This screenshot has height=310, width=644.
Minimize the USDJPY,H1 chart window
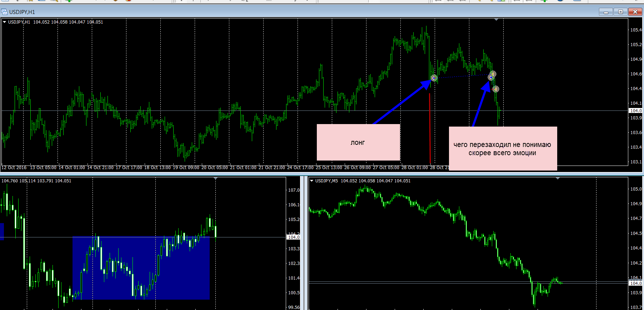click(x=606, y=12)
